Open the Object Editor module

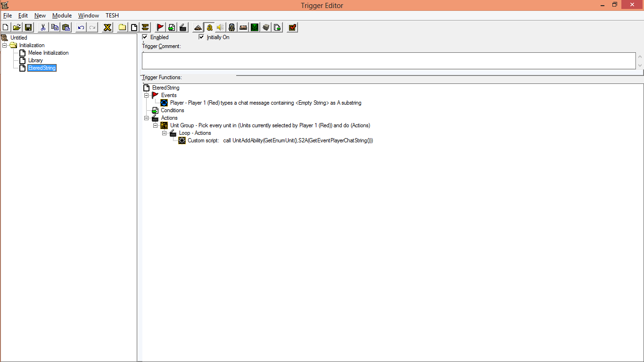coord(232,27)
